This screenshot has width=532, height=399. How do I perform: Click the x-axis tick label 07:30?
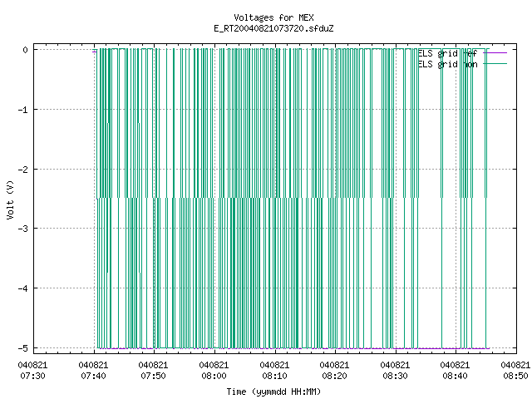pyautogui.click(x=32, y=376)
